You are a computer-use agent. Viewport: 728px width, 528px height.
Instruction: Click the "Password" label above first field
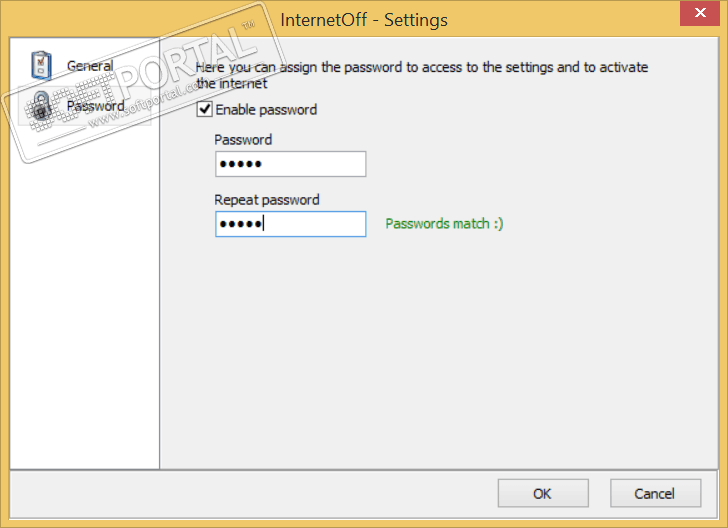[243, 140]
